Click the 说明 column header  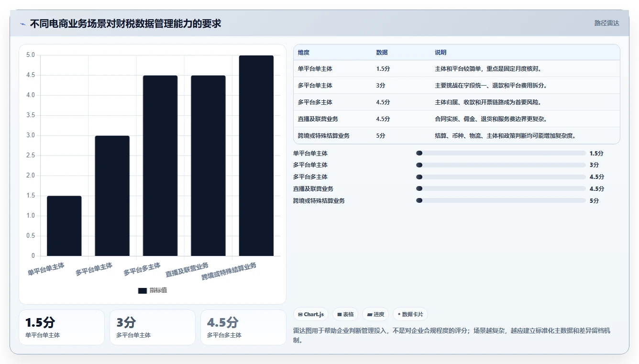point(441,53)
